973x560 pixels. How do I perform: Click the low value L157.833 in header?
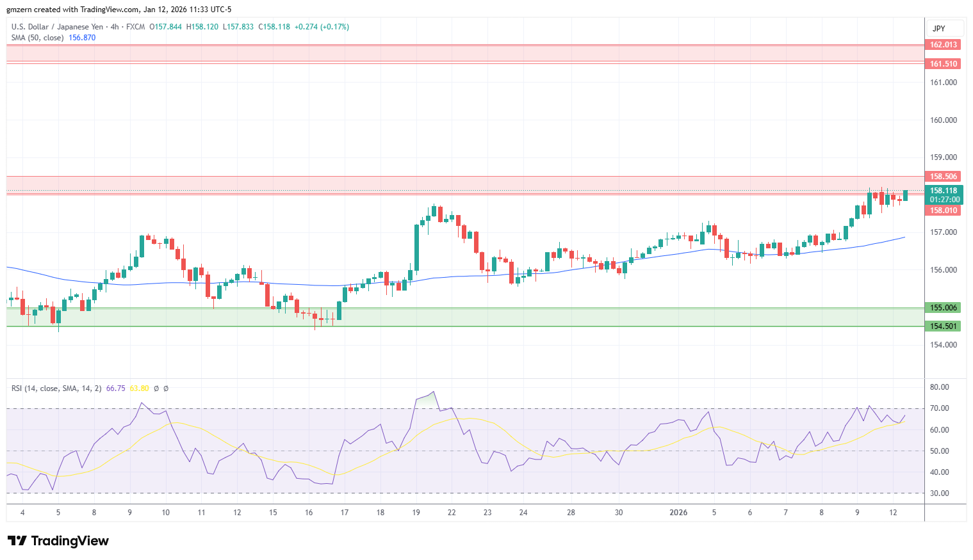[x=238, y=27]
